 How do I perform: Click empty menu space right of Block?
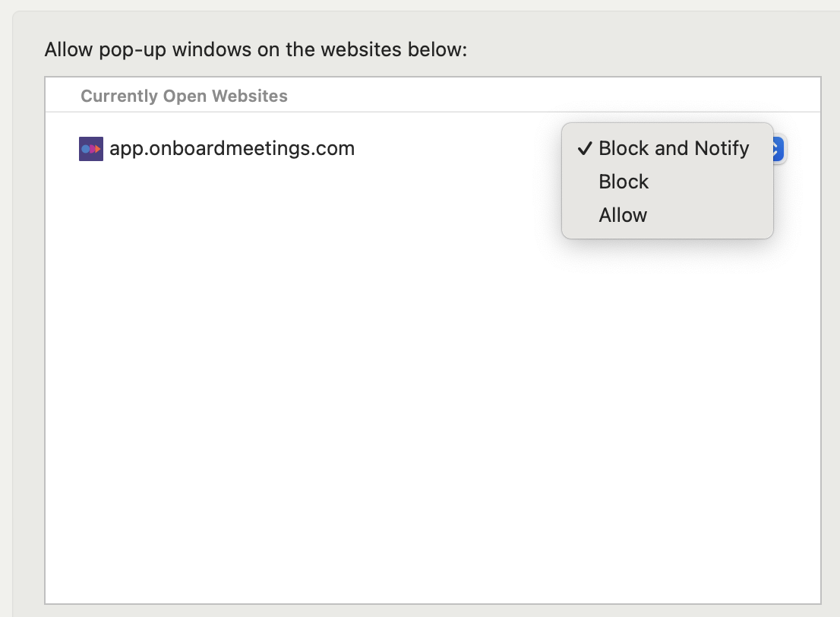pyautogui.click(x=706, y=182)
